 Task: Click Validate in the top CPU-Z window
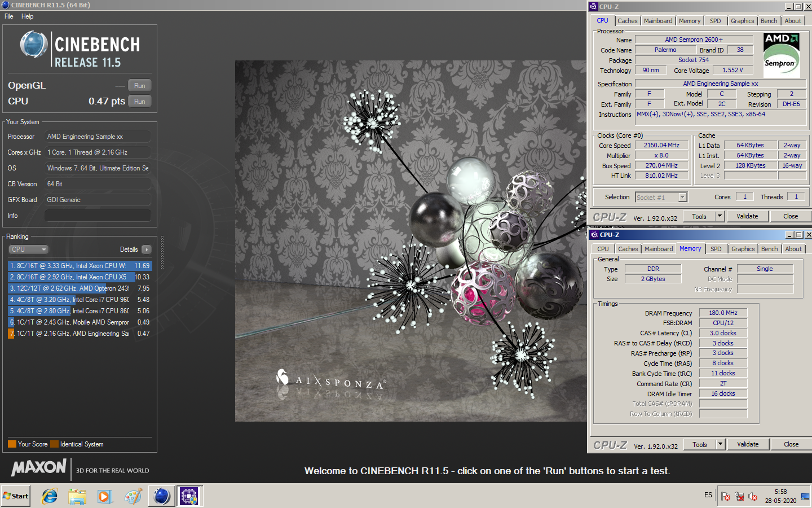click(x=747, y=216)
